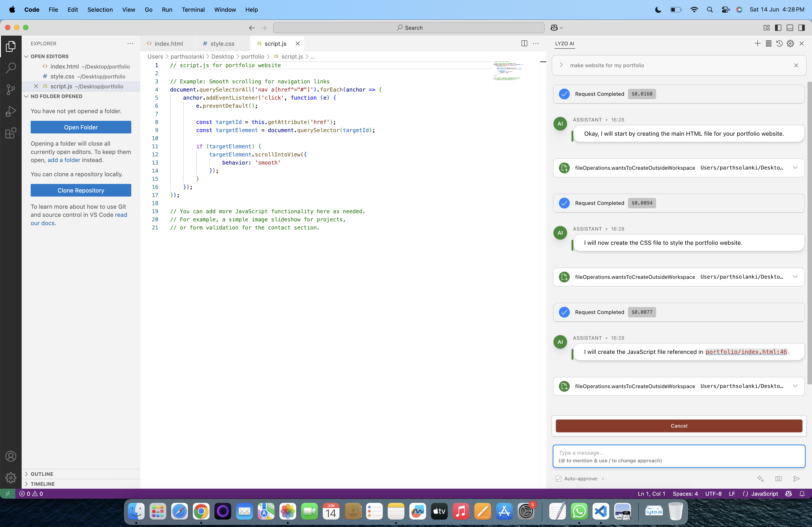Click the 'add a folder' link
812x527 pixels.
tap(64, 160)
